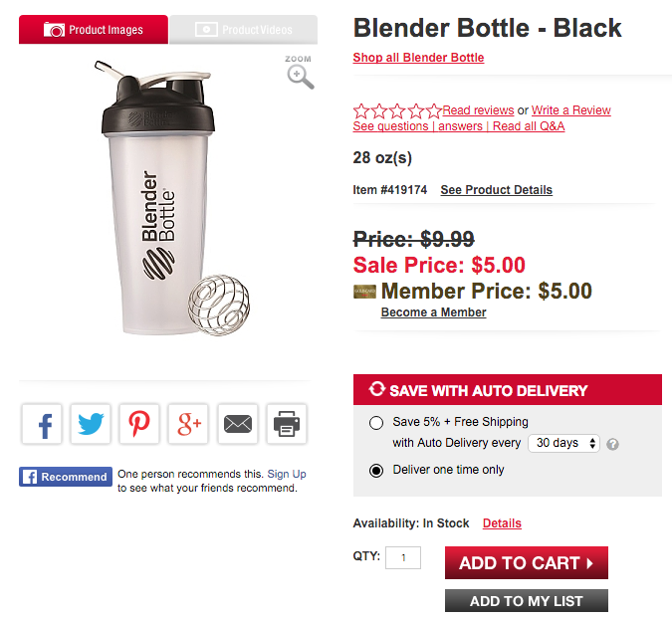Switch to Product Videos tab
672x619 pixels.
point(244,30)
